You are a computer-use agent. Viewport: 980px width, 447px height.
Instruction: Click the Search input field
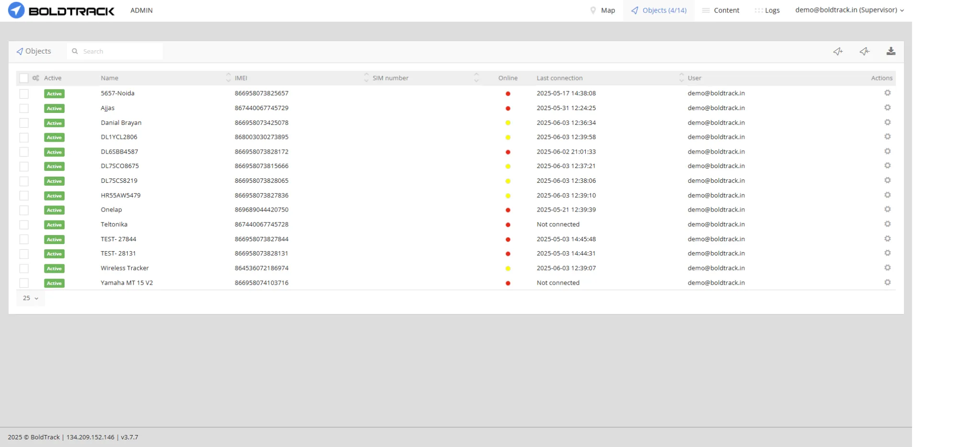pos(115,51)
